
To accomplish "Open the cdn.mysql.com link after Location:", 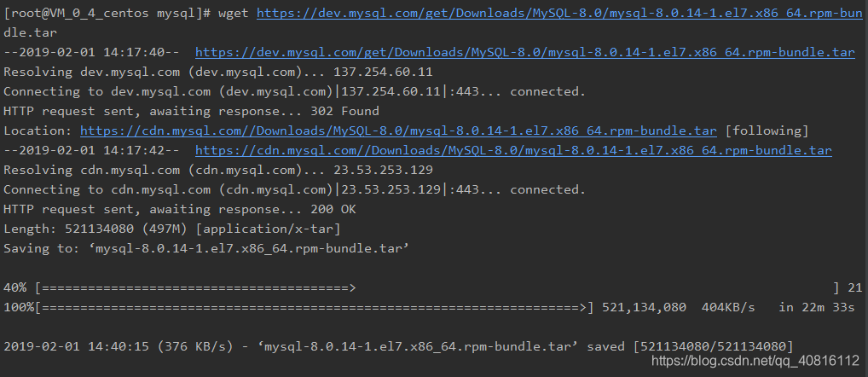I will (x=398, y=130).
